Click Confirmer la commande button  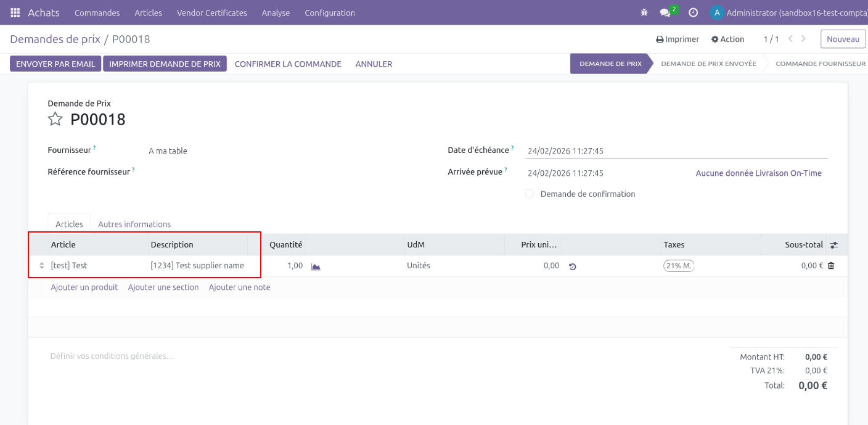tap(288, 64)
